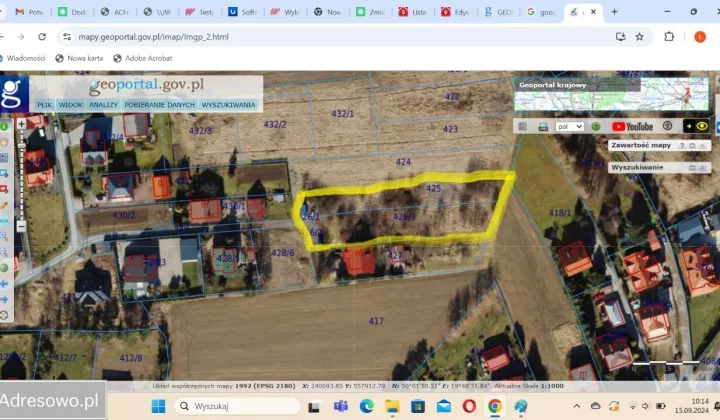
Task: Click parcel label 428/6 on map
Action: pyautogui.click(x=282, y=252)
